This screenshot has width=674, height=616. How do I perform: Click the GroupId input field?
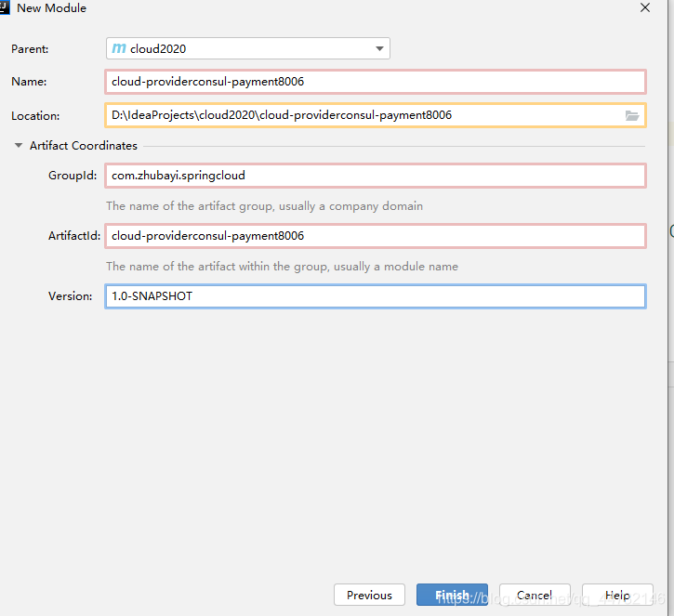click(376, 176)
